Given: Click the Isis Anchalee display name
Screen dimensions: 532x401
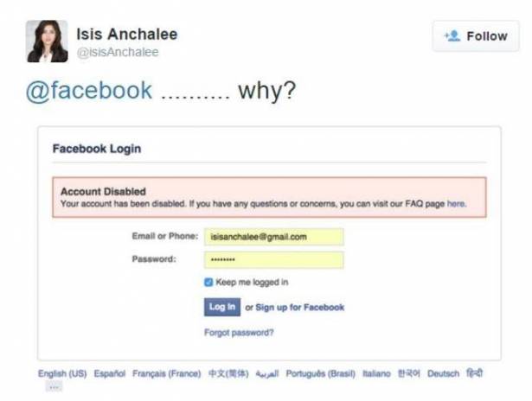Looking at the screenshot, I should [x=127, y=34].
